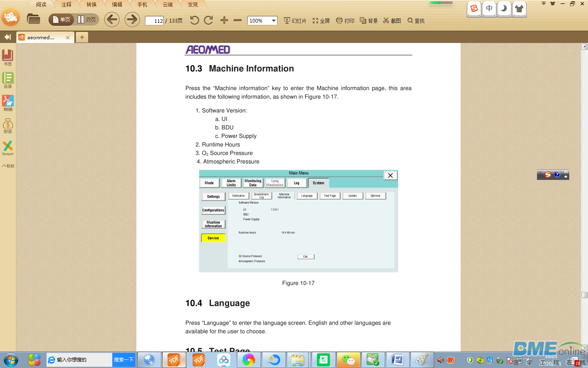
Task: Open the title bar dropdown menu arrow
Action: [543, 4]
